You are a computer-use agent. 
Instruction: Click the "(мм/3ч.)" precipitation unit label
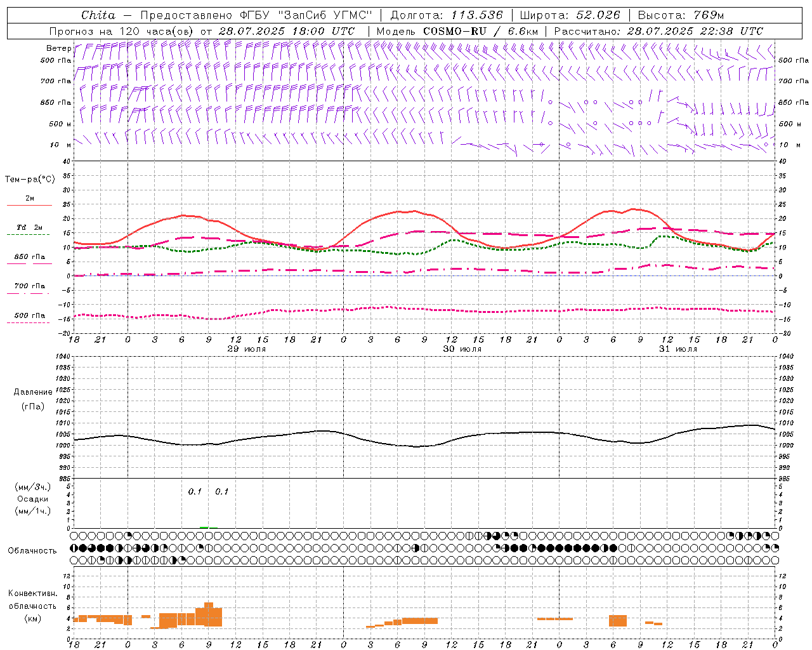[x=33, y=487]
